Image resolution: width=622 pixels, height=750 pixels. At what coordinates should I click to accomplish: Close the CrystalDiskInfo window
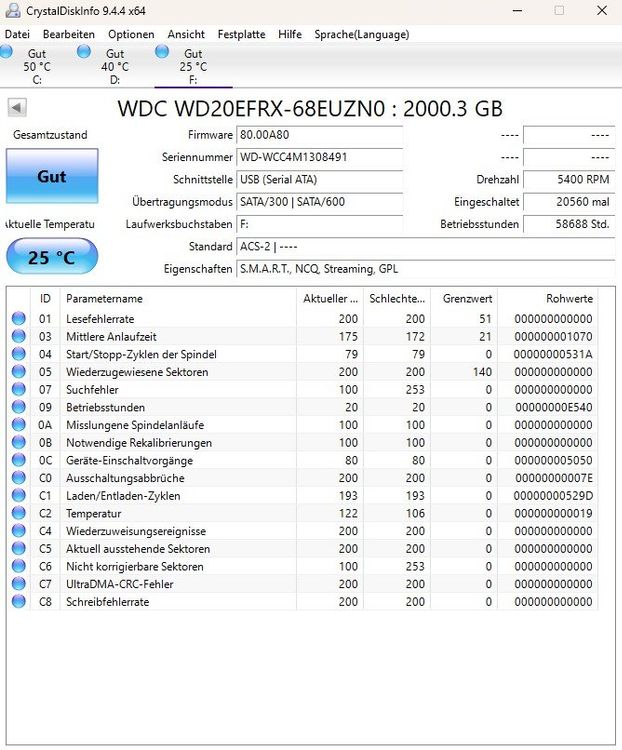coord(602,11)
